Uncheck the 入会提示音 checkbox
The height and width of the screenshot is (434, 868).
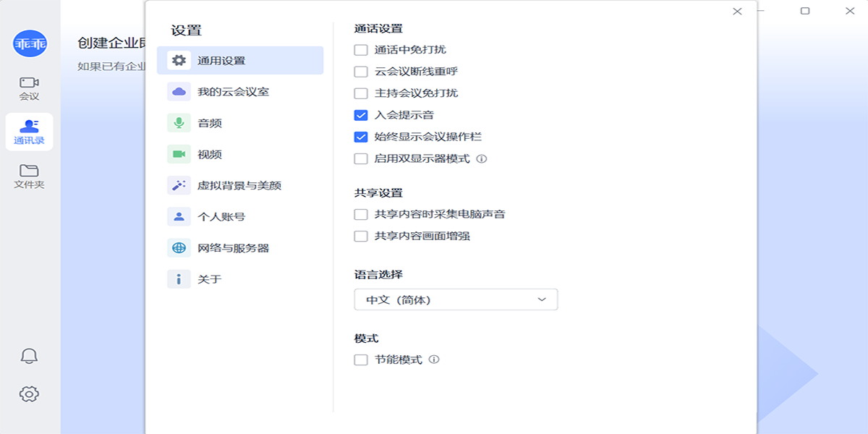coord(361,115)
